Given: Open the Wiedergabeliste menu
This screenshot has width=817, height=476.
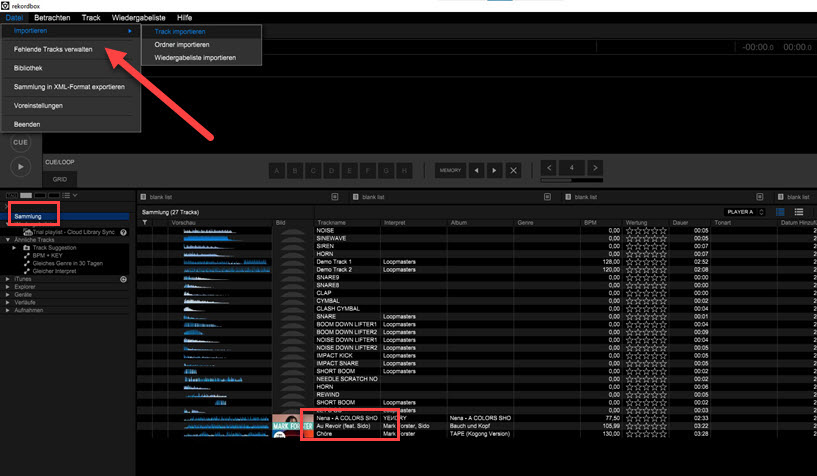Looking at the screenshot, I should (x=139, y=18).
